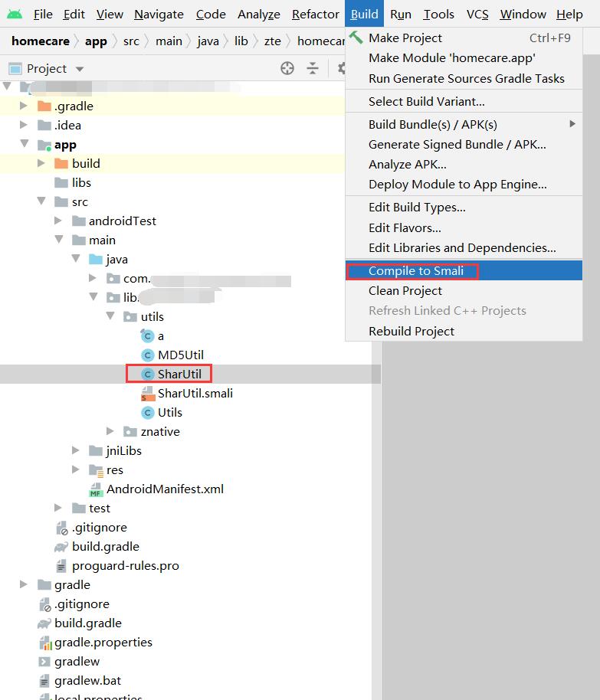Open the SharUtil.smali file
Screen dimensions: 600x700
coord(195,393)
